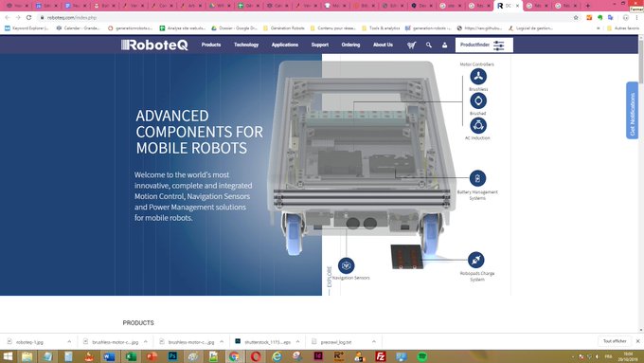
Task: Click the Get Notifications side tab
Action: [632, 111]
